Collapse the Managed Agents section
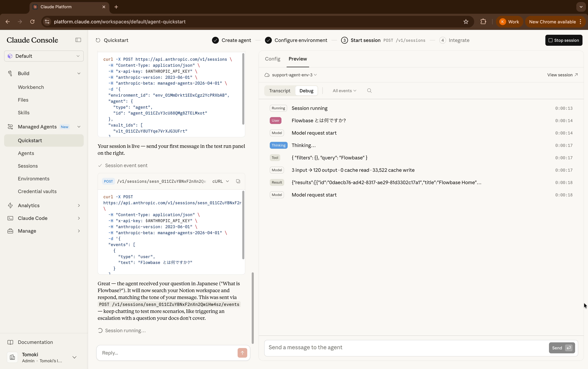The height and width of the screenshot is (369, 588). coord(79,127)
